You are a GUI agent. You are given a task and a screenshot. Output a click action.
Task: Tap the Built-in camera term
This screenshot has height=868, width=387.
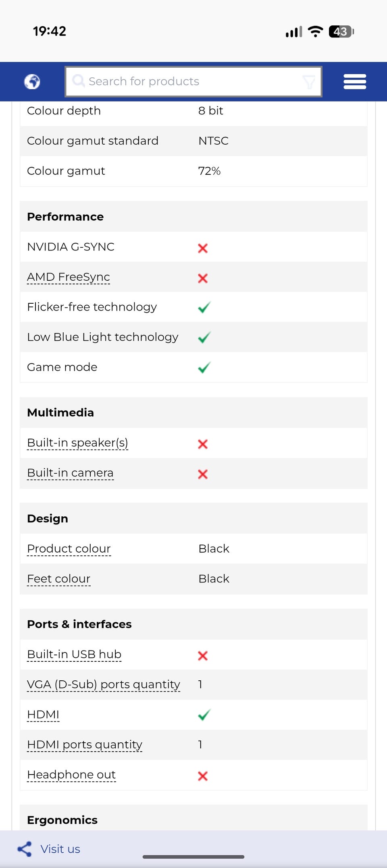tap(70, 473)
